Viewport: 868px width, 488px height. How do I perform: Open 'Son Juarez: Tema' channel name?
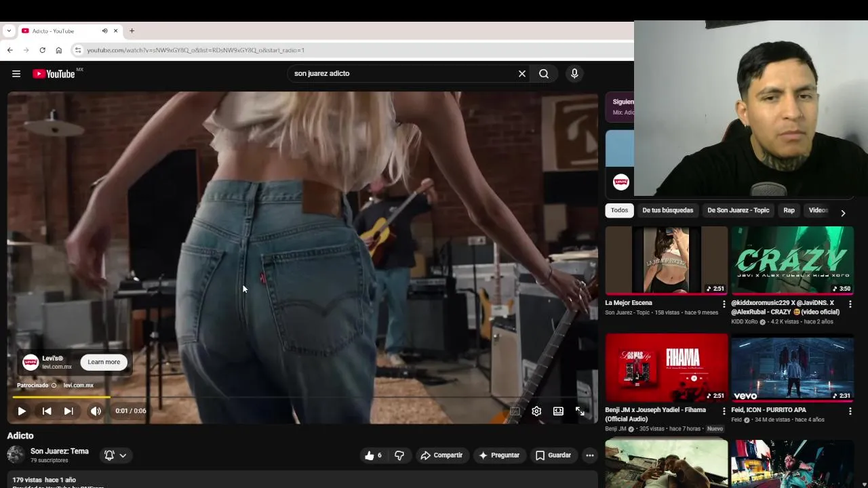60,451
